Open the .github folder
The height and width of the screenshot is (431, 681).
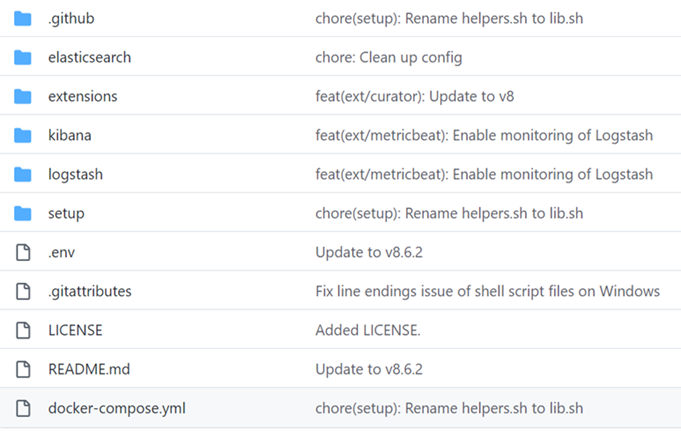71,19
